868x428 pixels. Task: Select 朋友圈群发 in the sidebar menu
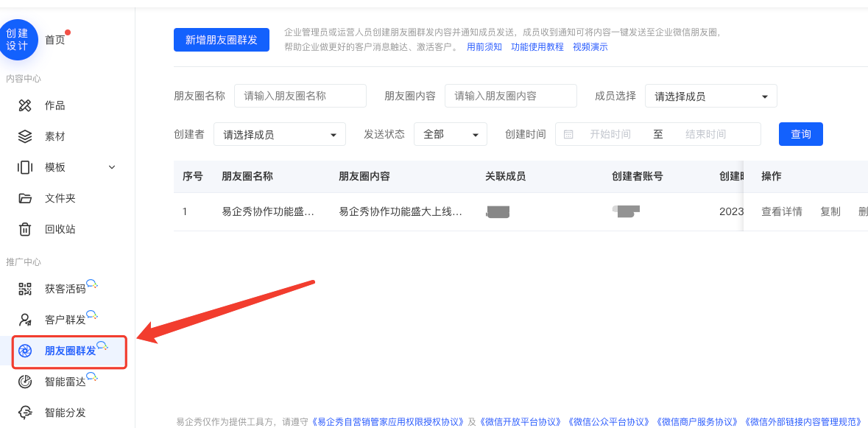pos(70,351)
